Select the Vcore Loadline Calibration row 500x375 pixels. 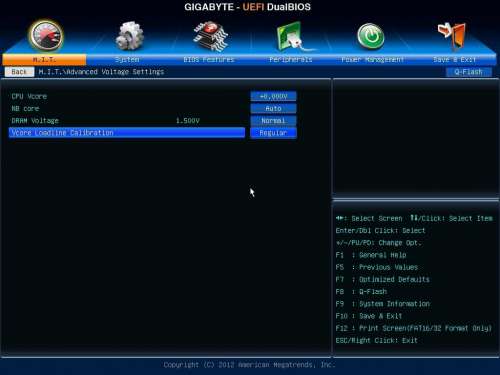127,133
